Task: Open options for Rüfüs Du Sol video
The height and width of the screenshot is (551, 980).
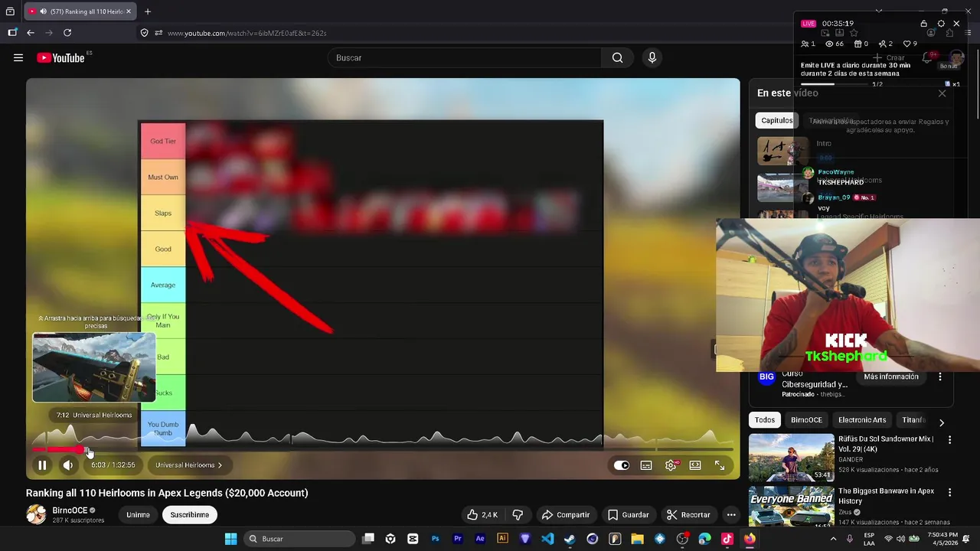Action: (949, 440)
